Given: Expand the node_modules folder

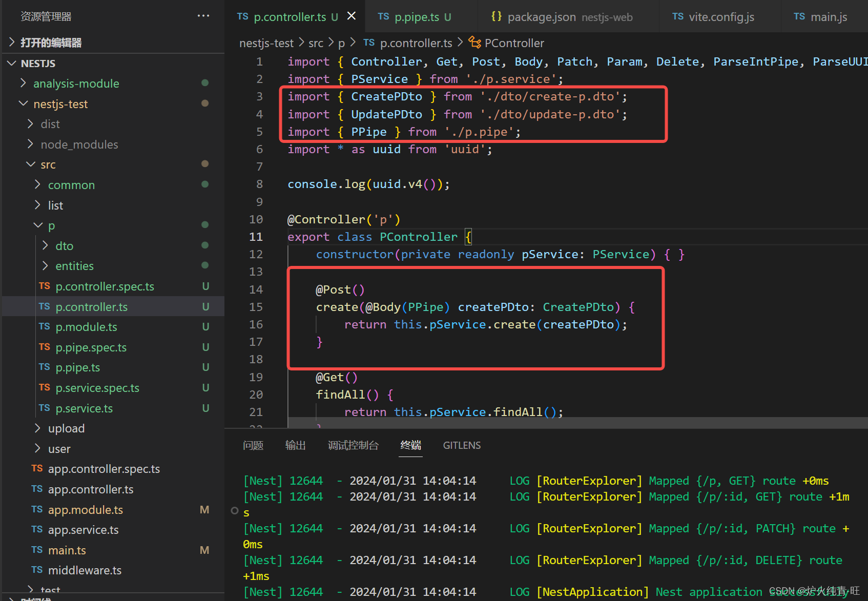Looking at the screenshot, I should (31, 144).
